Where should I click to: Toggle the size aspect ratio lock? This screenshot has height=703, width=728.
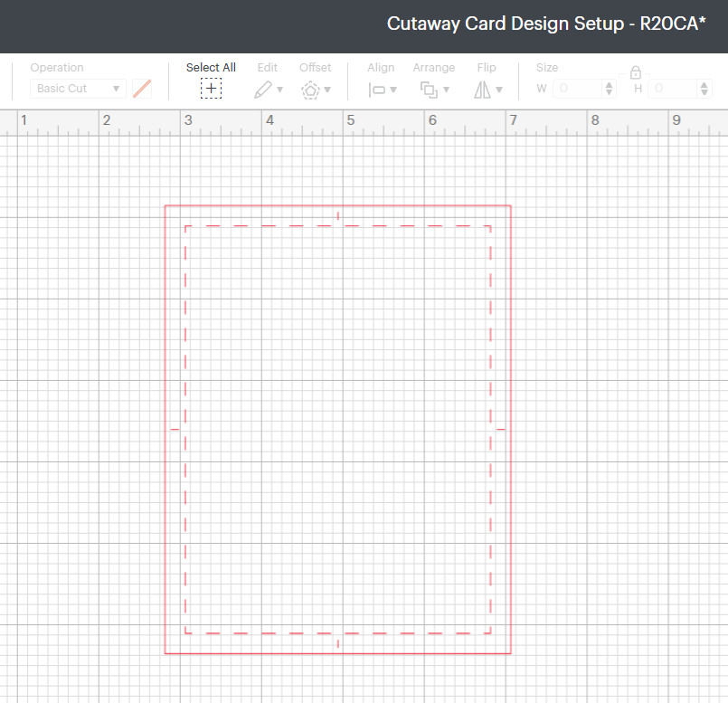636,72
